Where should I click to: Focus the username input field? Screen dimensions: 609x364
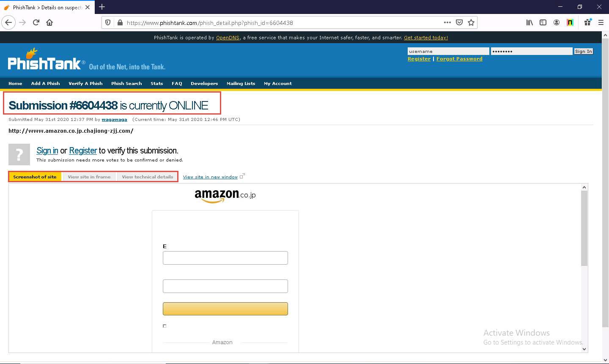point(448,51)
